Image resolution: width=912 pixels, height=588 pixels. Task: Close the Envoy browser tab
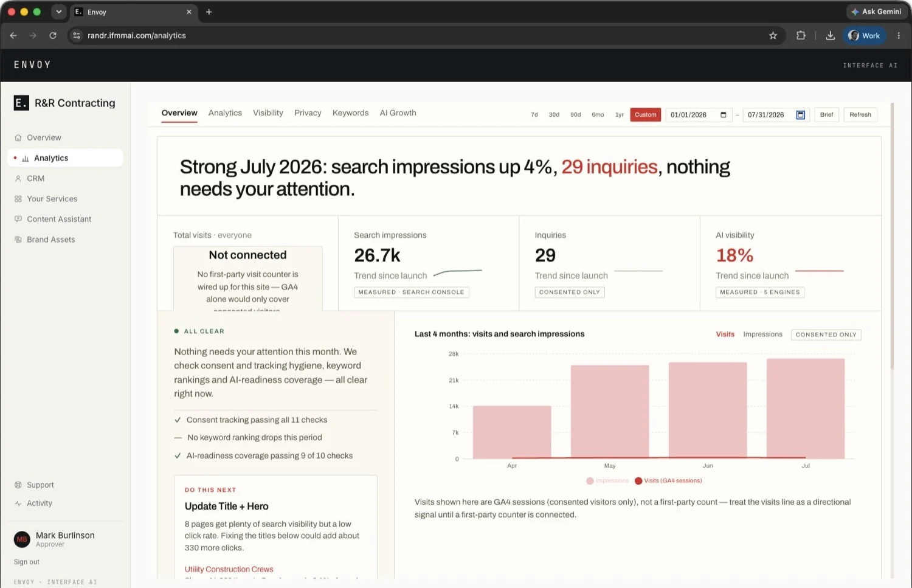(189, 12)
